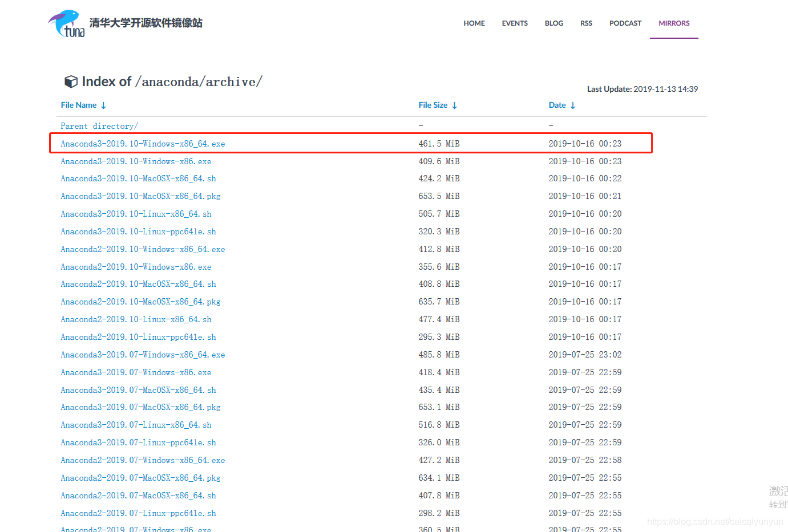
Task: Download Anaconda2-2019.10-Windows-x86_64.exe
Action: pyautogui.click(x=143, y=249)
